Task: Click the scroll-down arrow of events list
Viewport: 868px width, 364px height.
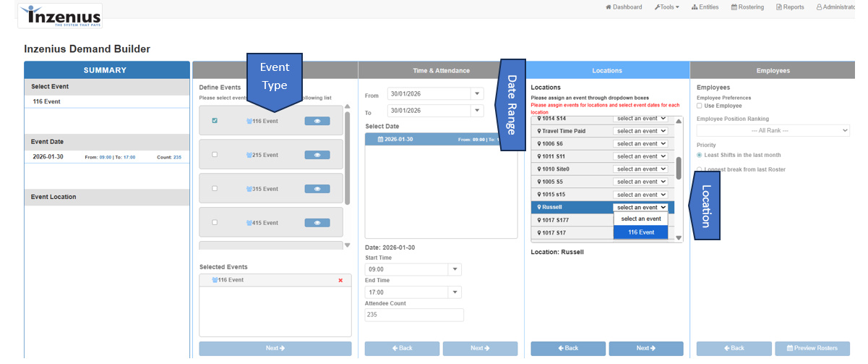Action: [347, 246]
